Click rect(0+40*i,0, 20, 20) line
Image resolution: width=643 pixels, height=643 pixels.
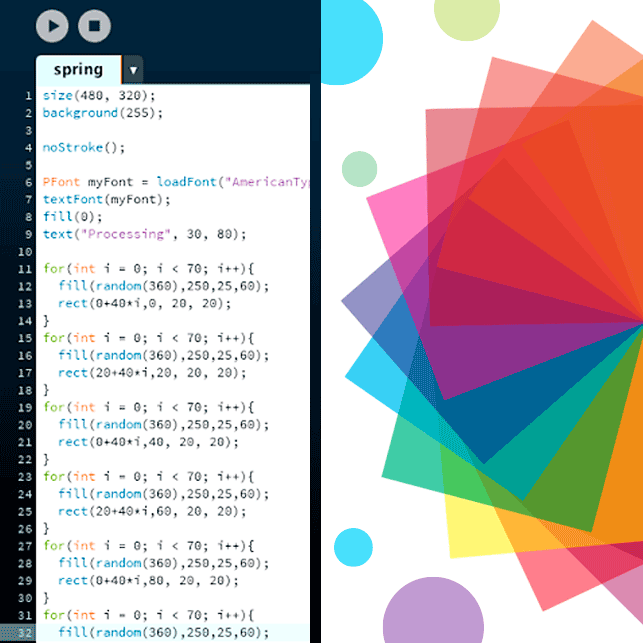144,303
